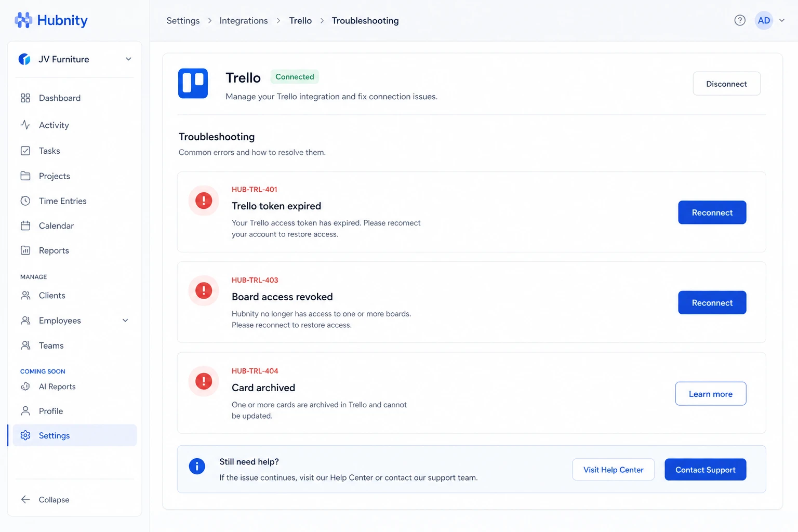This screenshot has width=798, height=532.
Task: Click the Dashboard grid icon
Action: click(25, 98)
